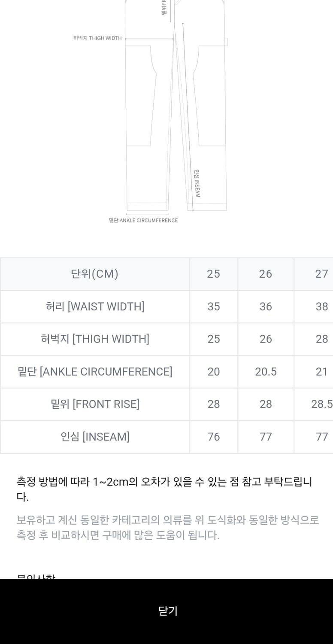Click the size 25 column header
The image size is (333, 644).
(x=213, y=274)
